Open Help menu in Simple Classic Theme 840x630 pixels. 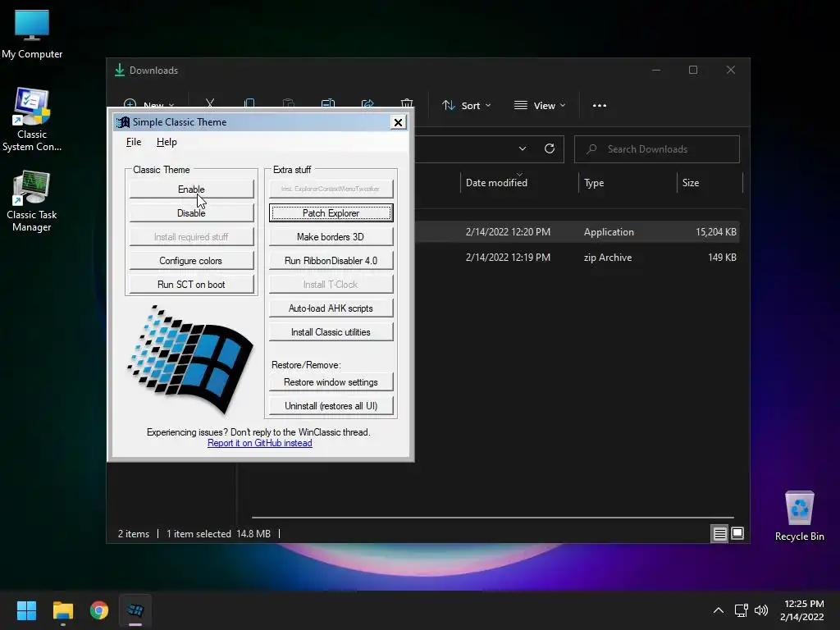(167, 142)
